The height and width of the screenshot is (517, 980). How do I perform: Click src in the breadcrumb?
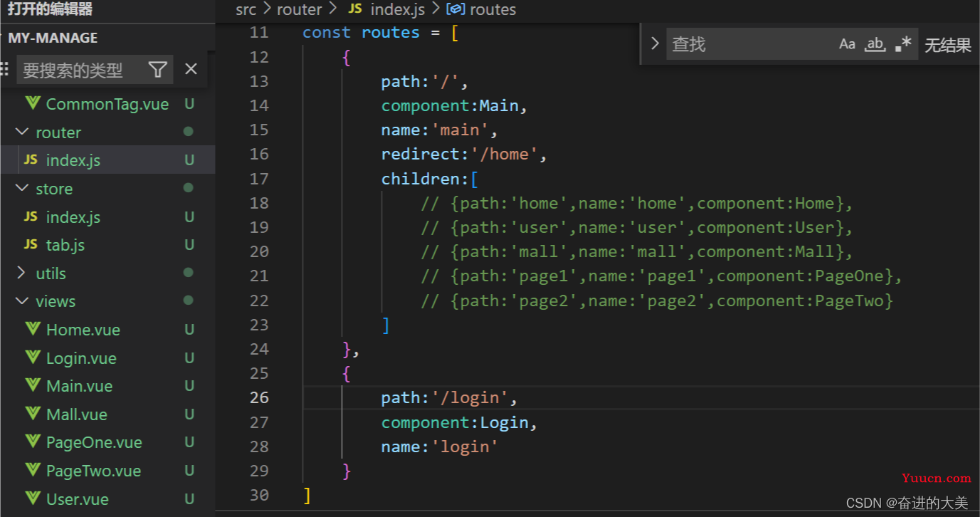pos(246,10)
